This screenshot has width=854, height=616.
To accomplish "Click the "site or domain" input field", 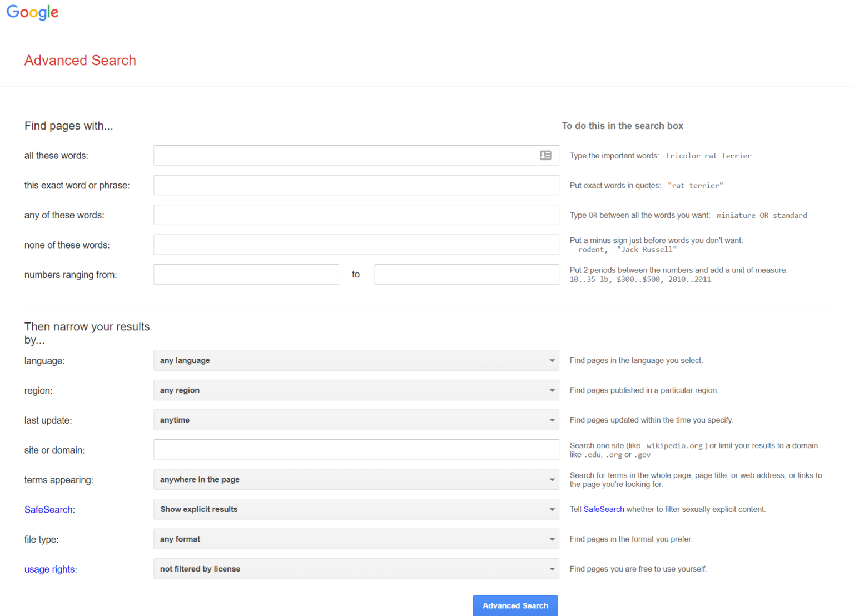I will [x=356, y=450].
